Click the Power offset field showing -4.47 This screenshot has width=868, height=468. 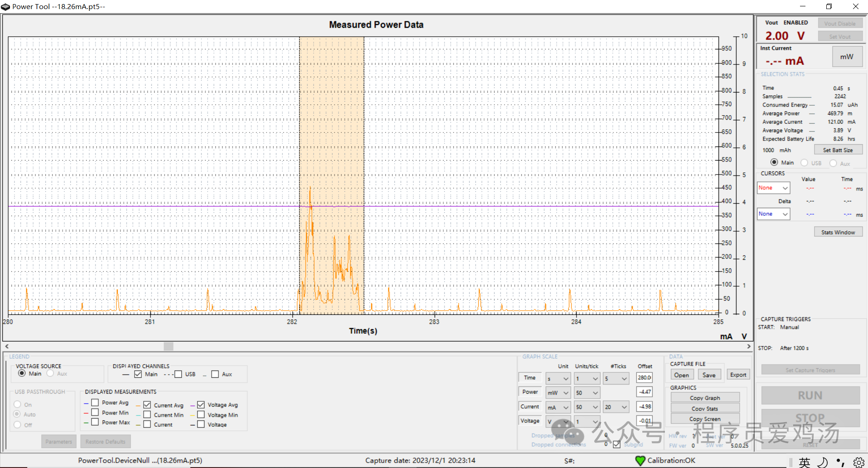644,392
